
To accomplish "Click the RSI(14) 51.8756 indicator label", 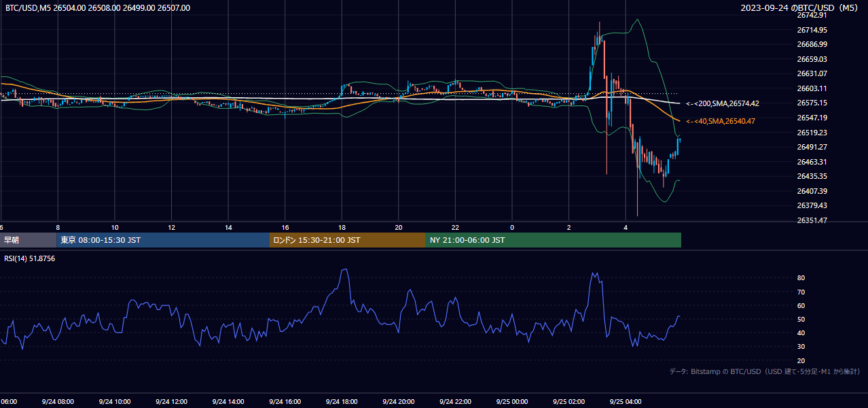I will [30, 258].
